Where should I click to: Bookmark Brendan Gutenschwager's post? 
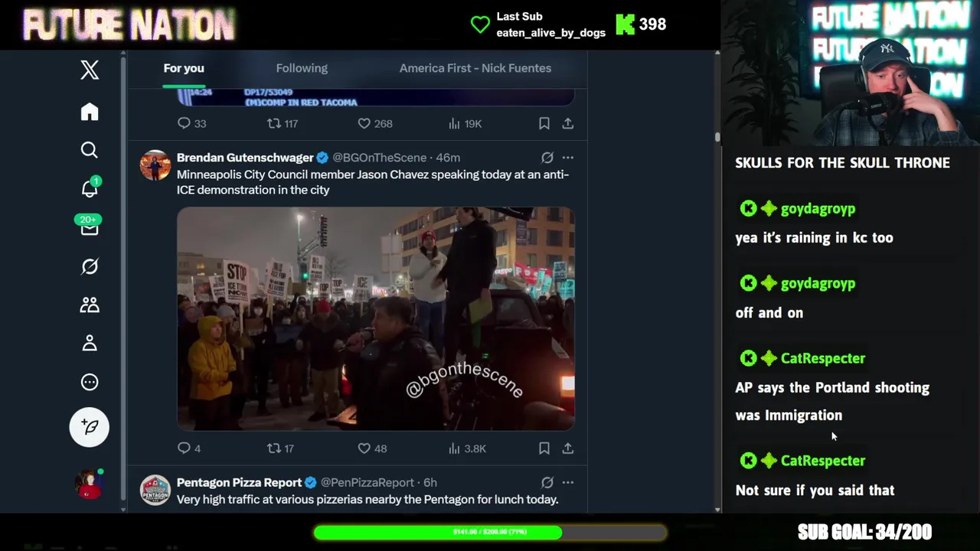pos(544,448)
